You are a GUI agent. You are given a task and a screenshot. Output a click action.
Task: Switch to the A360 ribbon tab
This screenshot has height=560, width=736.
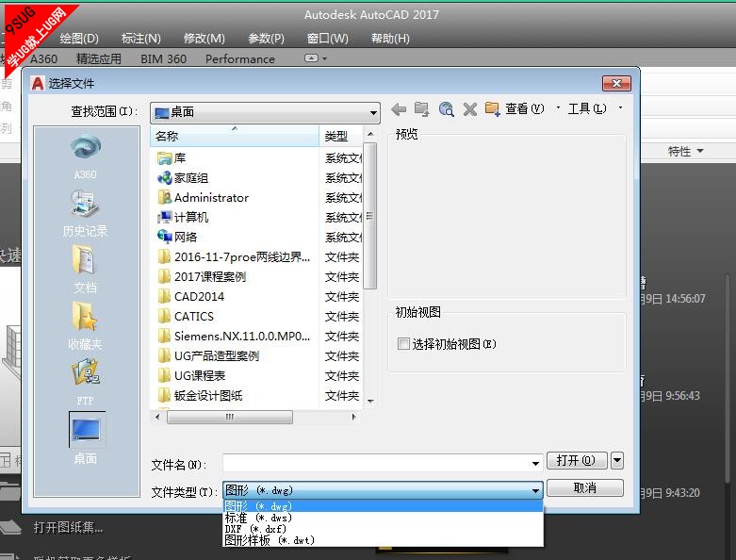(x=43, y=59)
